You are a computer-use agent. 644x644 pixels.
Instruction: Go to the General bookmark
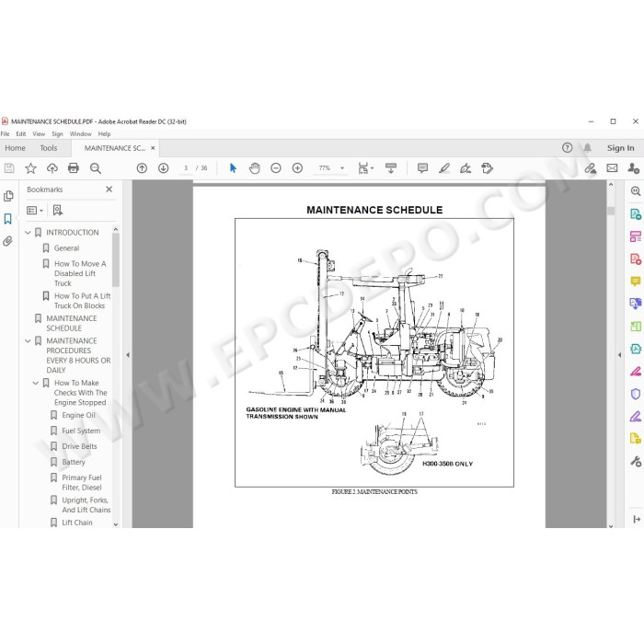tap(66, 248)
